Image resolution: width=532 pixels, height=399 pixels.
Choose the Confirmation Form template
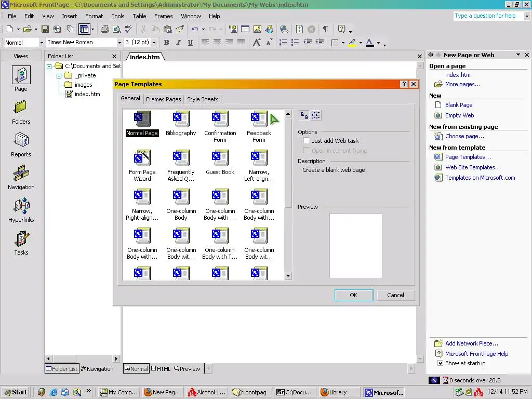[220, 127]
